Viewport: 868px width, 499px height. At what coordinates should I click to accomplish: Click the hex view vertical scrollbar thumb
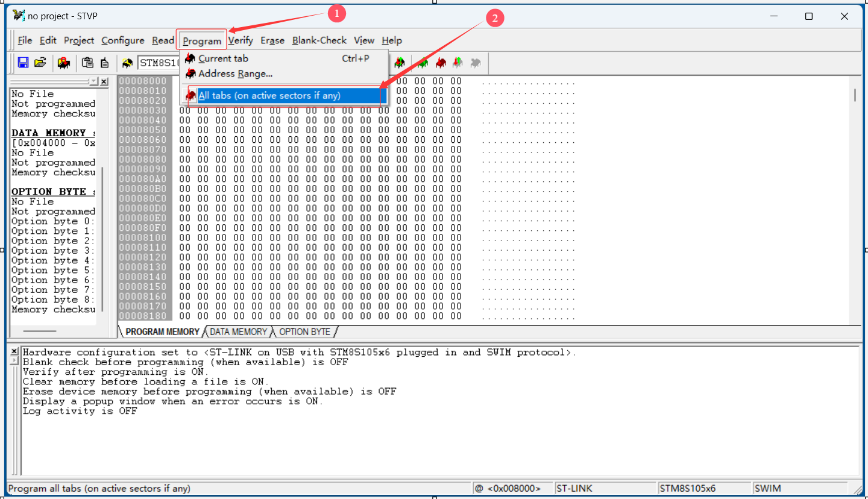click(x=855, y=95)
